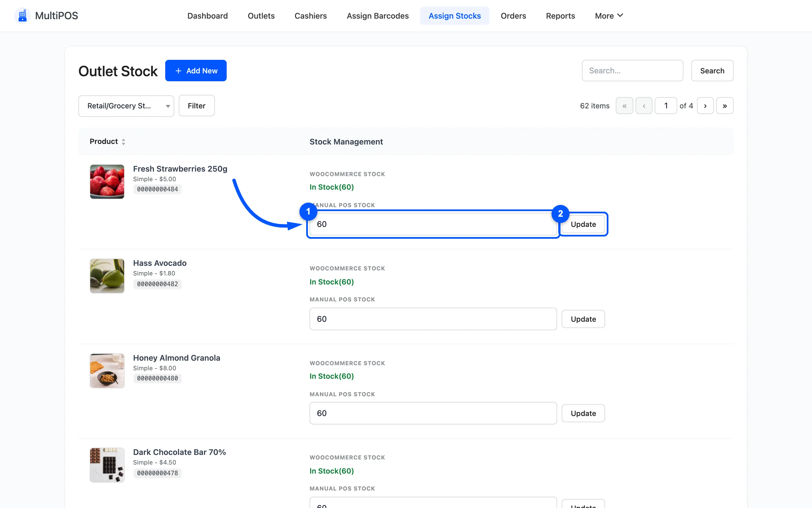Open the Reports tab
The height and width of the screenshot is (508, 812).
(560, 16)
